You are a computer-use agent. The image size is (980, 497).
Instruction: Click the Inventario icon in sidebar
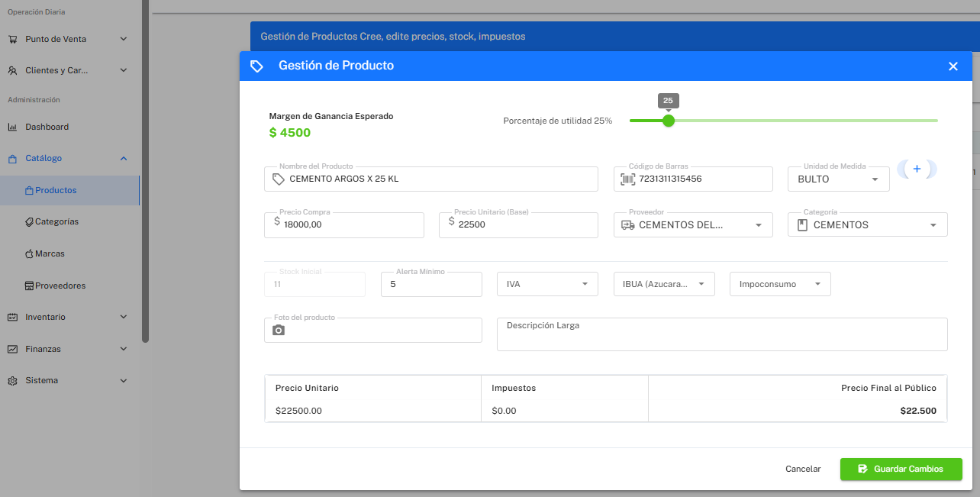(13, 317)
